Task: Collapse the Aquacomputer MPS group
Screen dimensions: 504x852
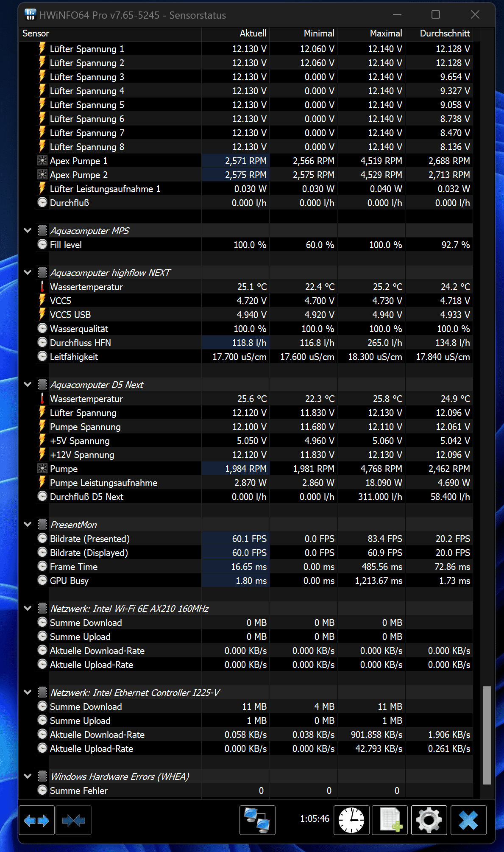Action: (28, 231)
